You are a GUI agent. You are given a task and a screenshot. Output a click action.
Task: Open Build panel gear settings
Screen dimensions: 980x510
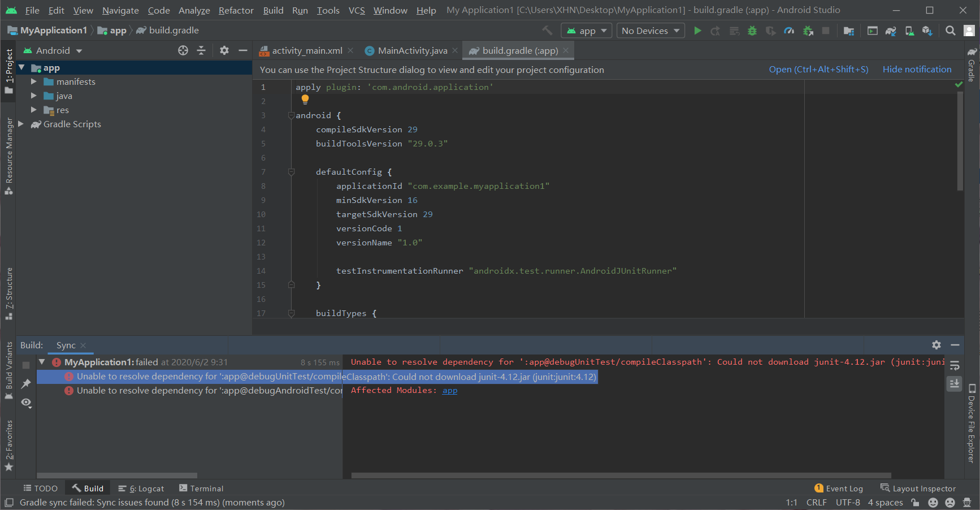click(x=936, y=345)
